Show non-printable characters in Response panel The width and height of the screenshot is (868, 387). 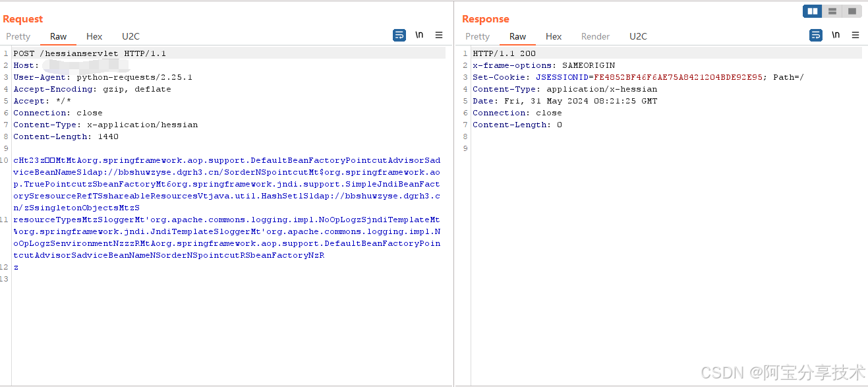click(836, 36)
